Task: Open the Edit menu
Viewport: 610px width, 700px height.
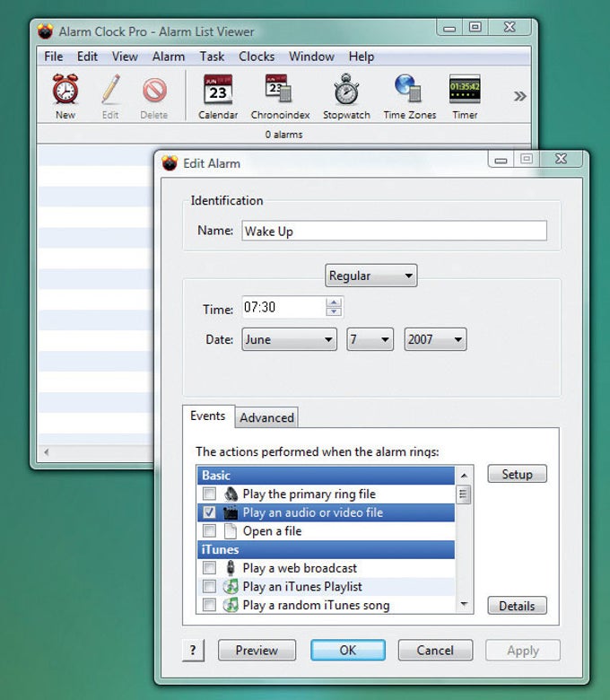Action: pyautogui.click(x=87, y=57)
